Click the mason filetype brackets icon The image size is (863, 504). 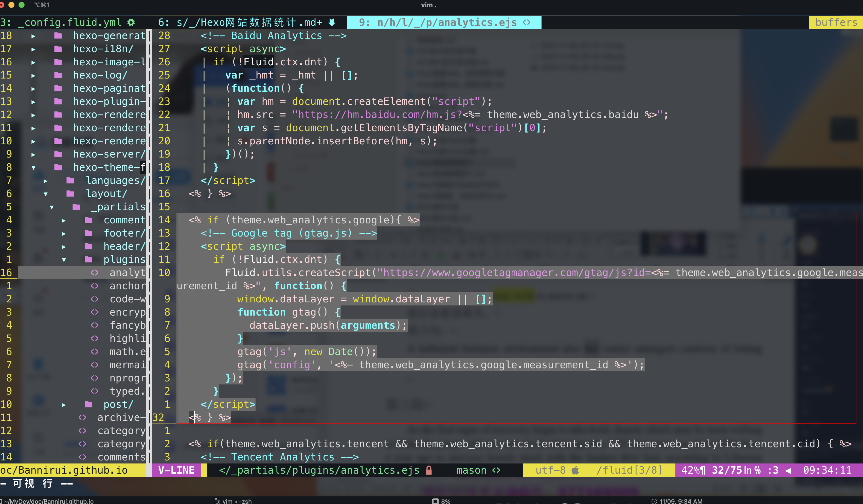click(x=496, y=470)
